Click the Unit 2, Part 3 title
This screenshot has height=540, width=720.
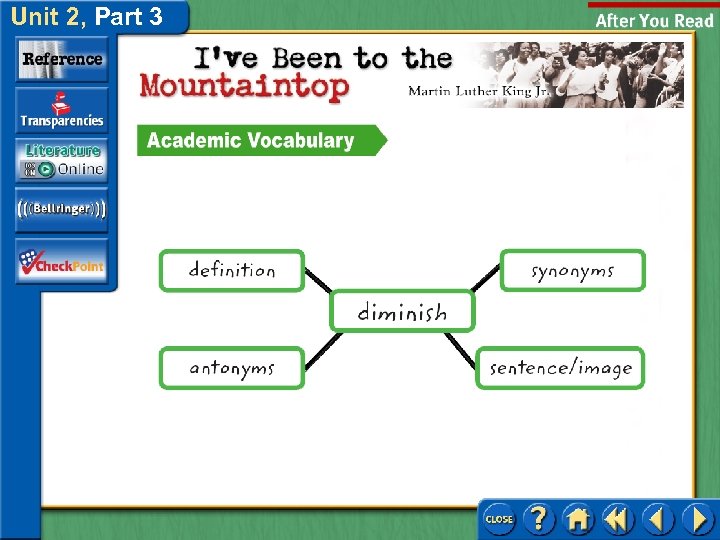tap(87, 17)
